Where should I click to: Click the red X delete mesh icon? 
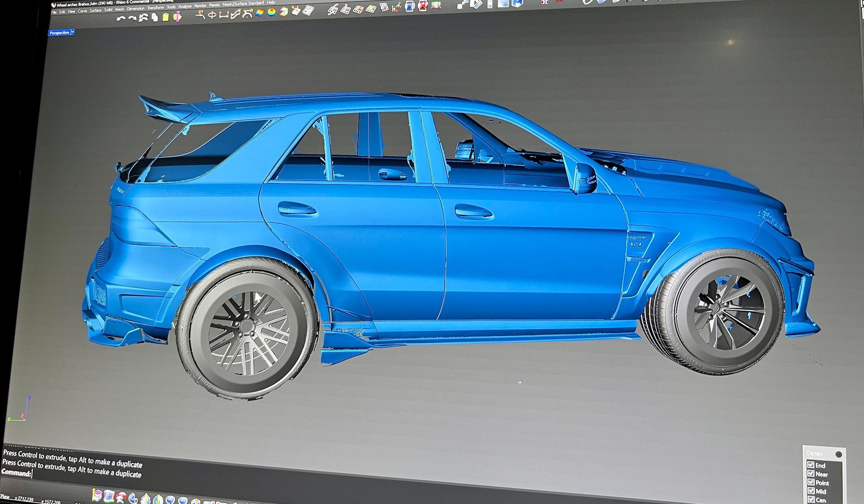[x=423, y=5]
